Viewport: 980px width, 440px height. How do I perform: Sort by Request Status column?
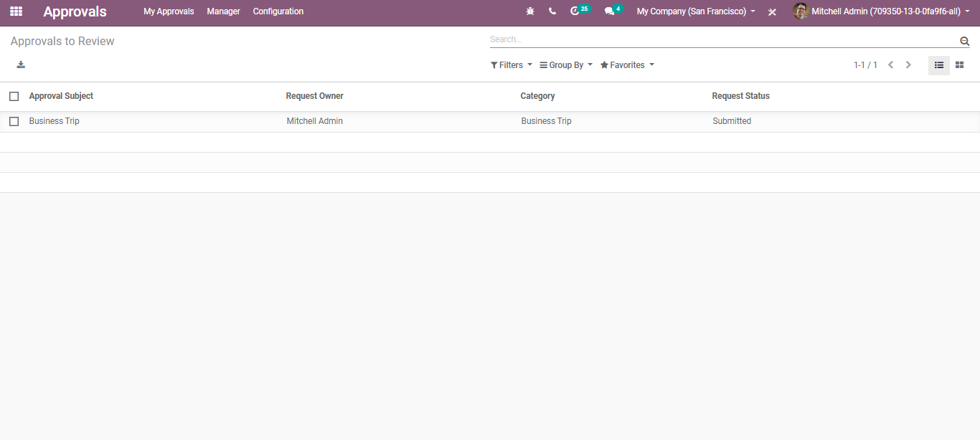pyautogui.click(x=740, y=96)
